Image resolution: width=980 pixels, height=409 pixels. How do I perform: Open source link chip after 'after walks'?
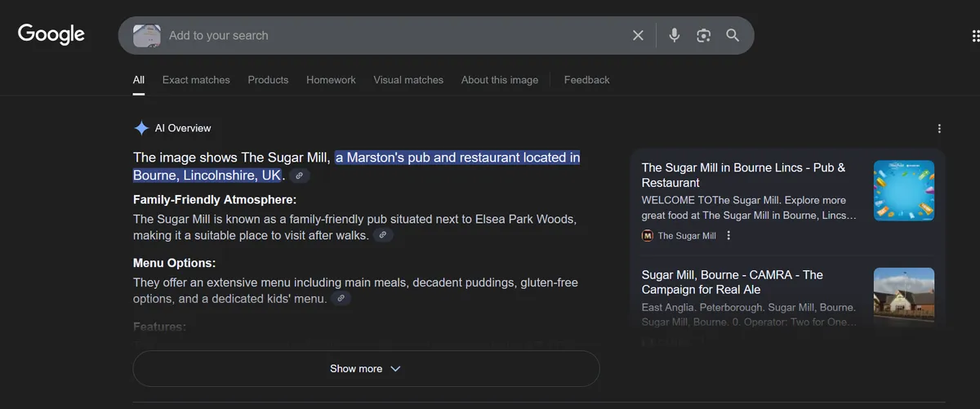click(x=383, y=235)
